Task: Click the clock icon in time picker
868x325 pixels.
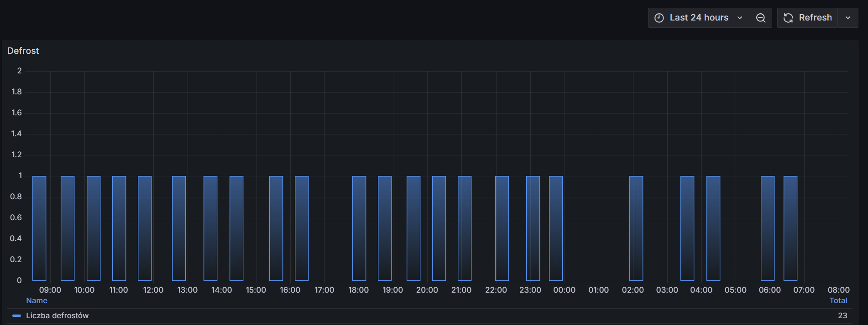Action: (659, 18)
